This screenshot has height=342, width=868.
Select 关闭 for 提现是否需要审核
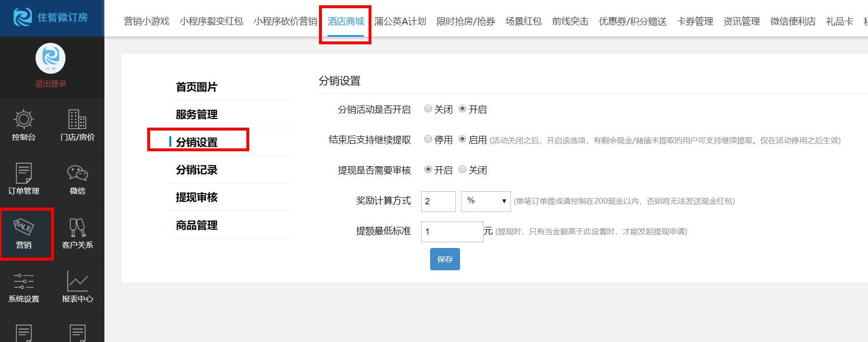pyautogui.click(x=462, y=170)
